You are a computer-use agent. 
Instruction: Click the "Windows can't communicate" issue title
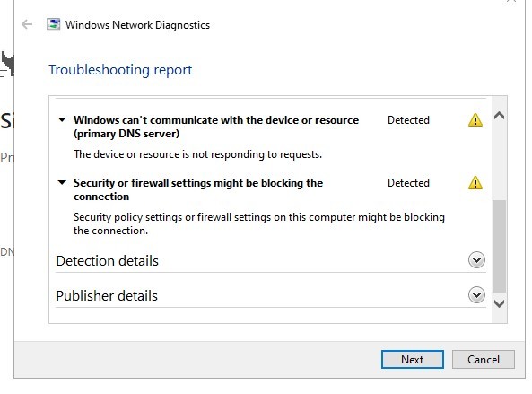pos(216,127)
